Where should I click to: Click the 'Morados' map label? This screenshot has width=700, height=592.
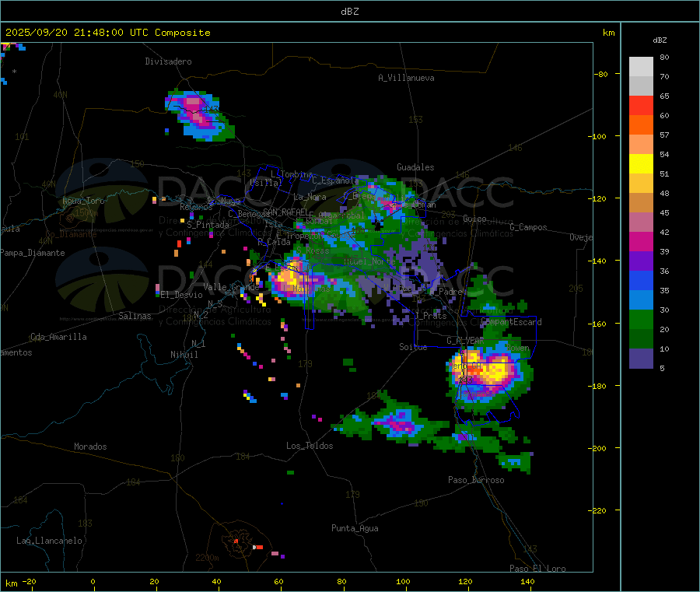click(90, 447)
